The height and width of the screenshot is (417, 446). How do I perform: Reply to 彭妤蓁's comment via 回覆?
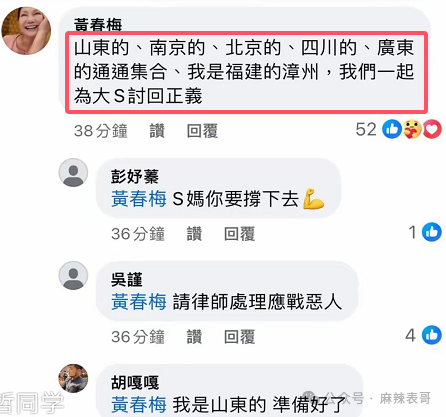point(240,234)
